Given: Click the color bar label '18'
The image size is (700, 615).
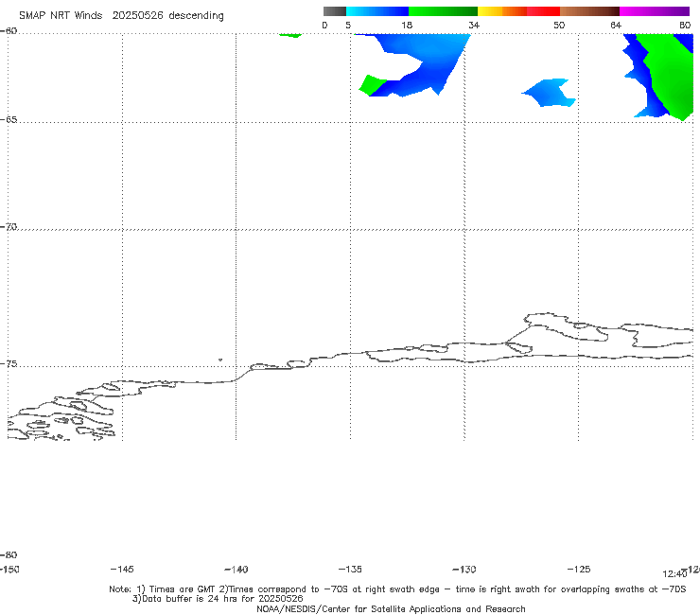Looking at the screenshot, I should (407, 25).
